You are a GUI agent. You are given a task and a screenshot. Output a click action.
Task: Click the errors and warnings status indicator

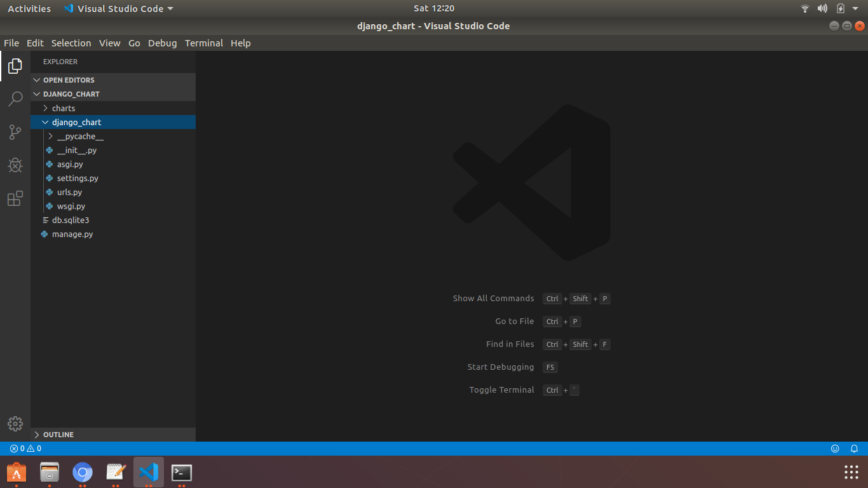[x=25, y=449]
